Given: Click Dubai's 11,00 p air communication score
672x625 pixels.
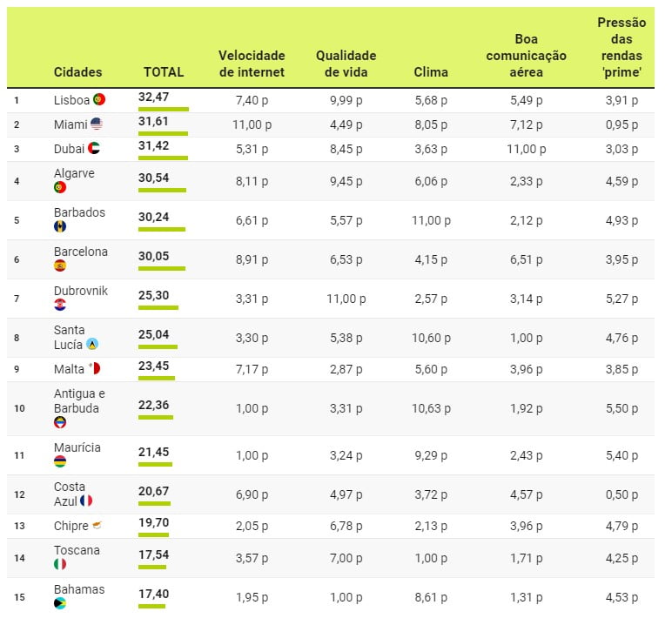Looking at the screenshot, I should 526,149.
